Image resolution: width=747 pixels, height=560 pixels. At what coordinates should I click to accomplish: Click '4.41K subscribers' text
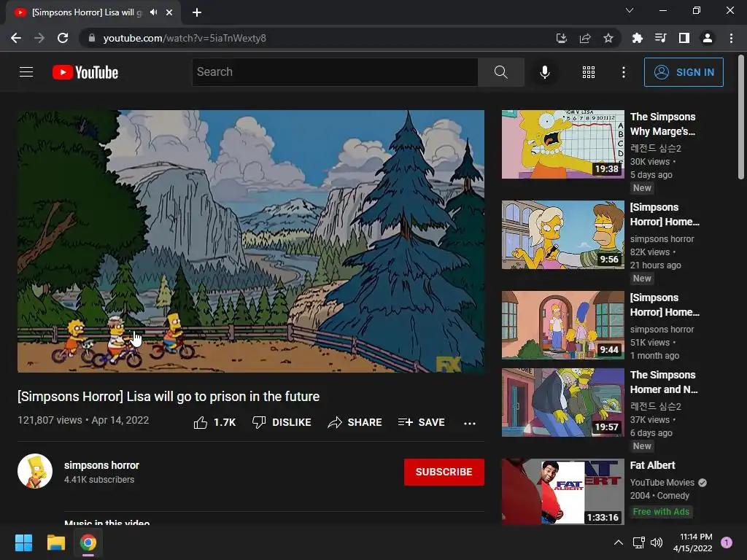tap(99, 480)
